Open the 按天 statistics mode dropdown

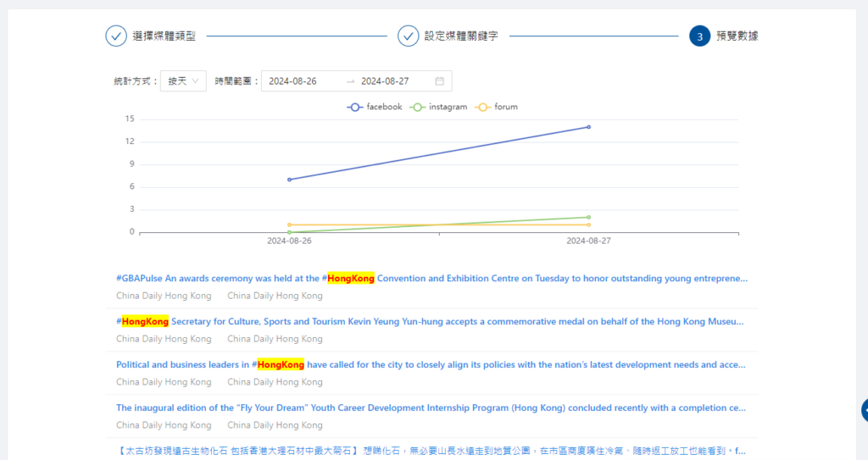(183, 80)
